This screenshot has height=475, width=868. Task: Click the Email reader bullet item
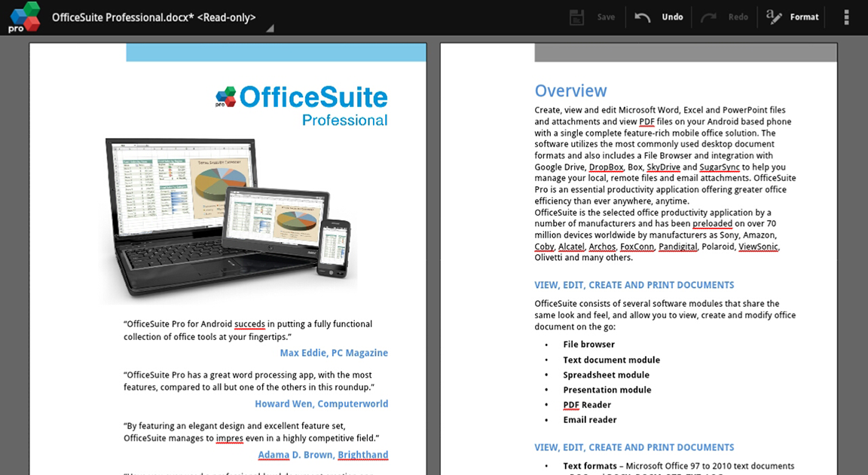coord(590,420)
